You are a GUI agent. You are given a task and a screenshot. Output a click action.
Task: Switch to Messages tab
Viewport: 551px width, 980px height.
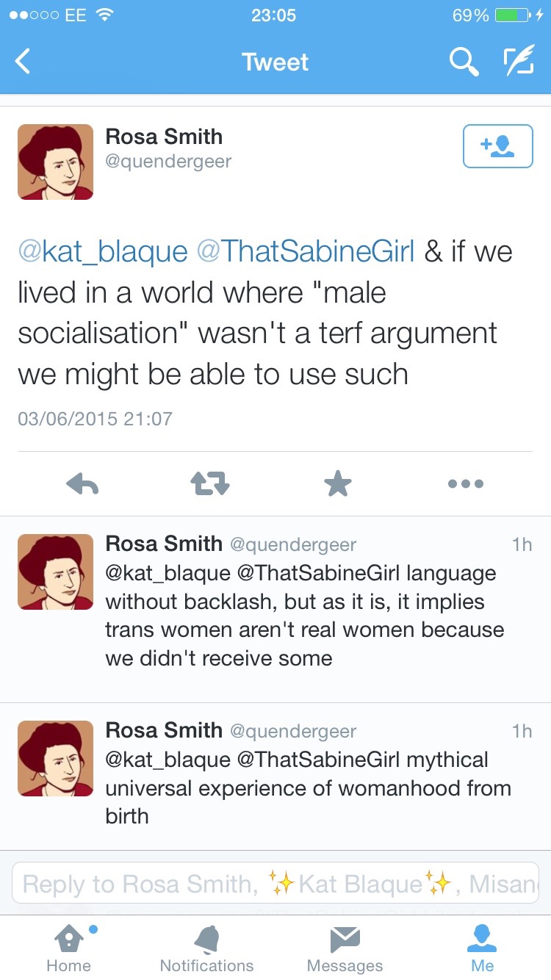point(345,948)
